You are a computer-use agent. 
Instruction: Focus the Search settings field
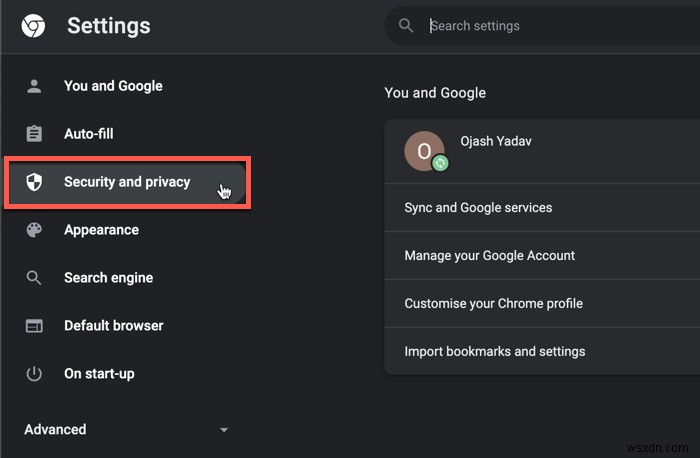click(540, 26)
